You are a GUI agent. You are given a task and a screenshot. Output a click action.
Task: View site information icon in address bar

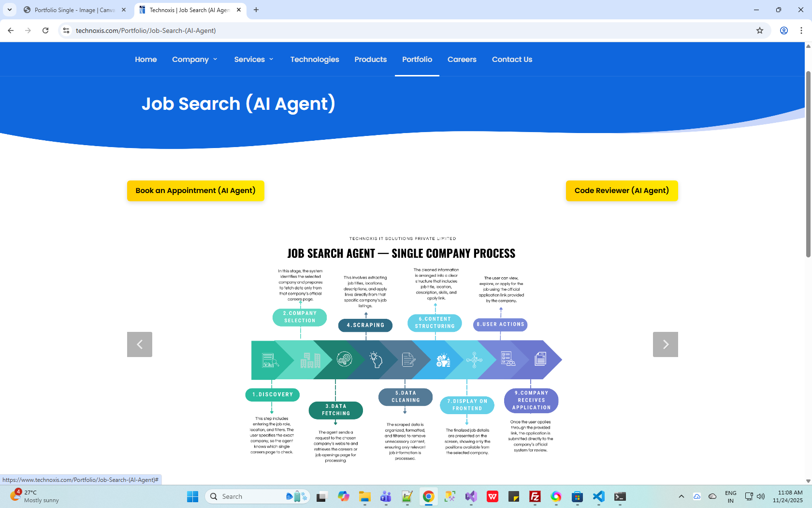point(66,30)
